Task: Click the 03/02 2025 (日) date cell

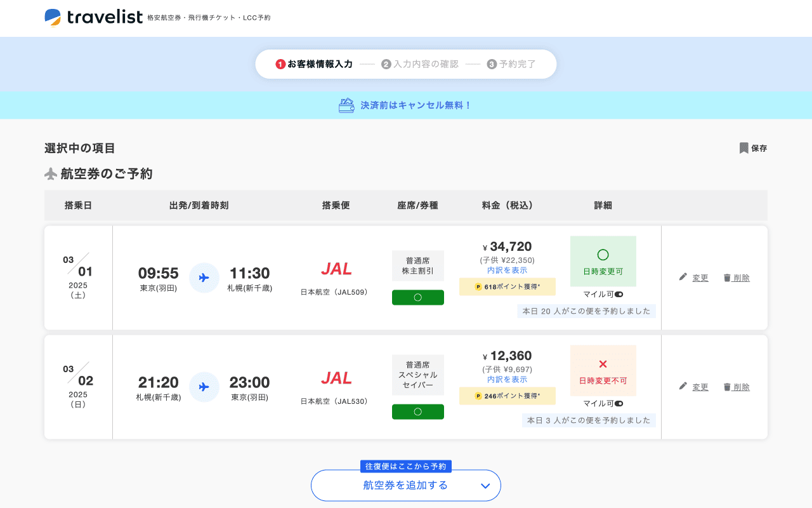Action: (78, 387)
